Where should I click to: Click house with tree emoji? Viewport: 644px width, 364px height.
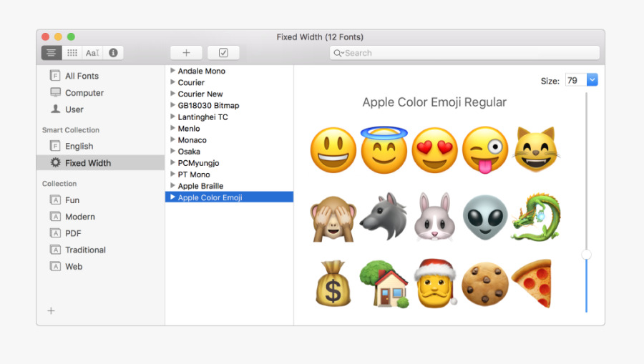pos(384,284)
